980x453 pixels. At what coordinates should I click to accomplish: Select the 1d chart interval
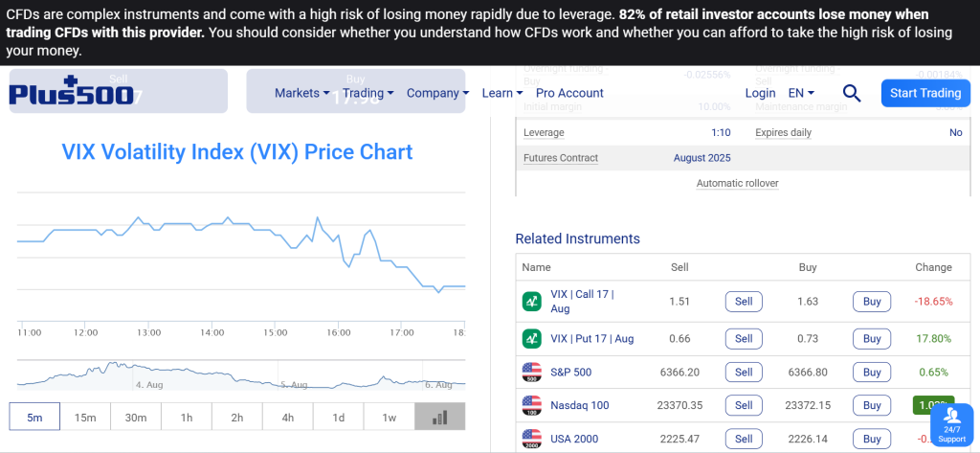(338, 418)
